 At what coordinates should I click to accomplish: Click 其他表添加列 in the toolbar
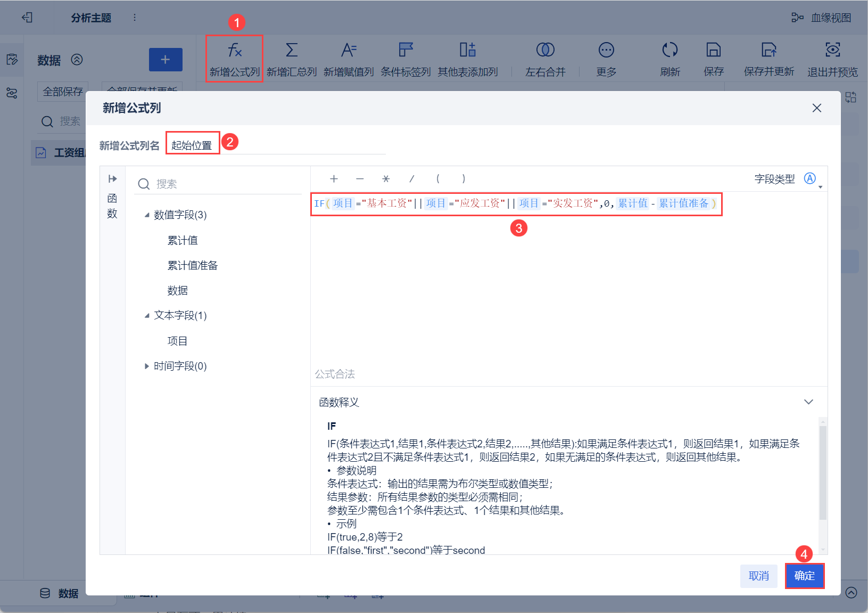tap(468, 59)
